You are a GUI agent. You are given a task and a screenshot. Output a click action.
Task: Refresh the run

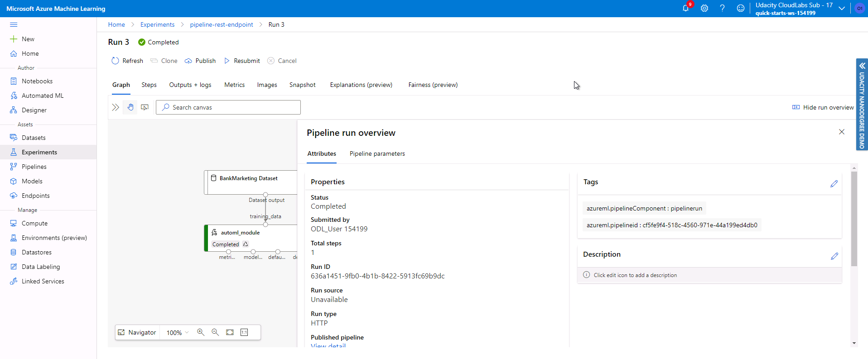[x=127, y=61]
